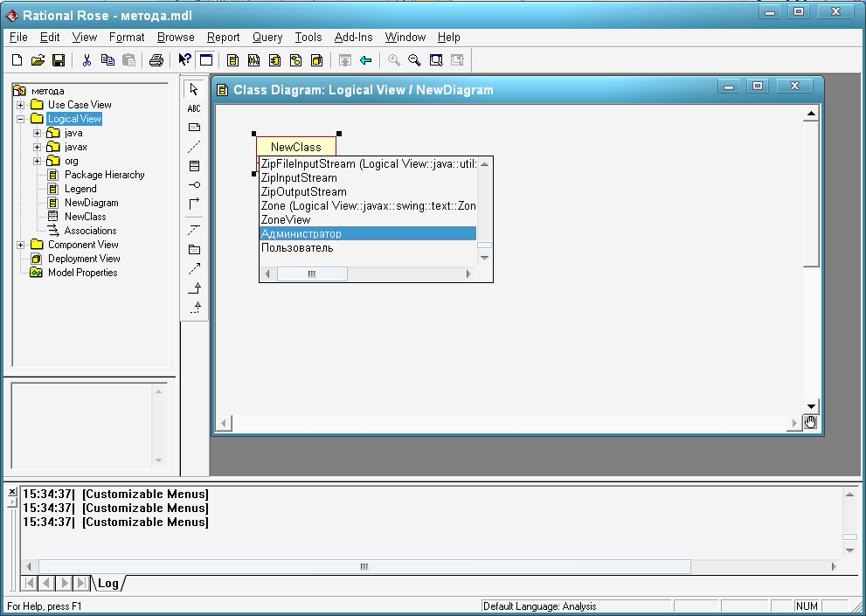
Task: Expand the Component View folder
Action: (x=20, y=245)
